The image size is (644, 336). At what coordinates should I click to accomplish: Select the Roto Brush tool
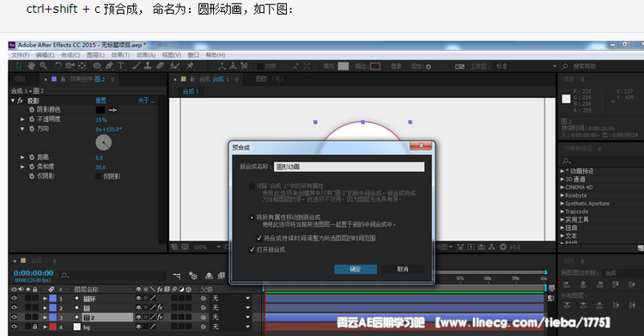point(175,66)
